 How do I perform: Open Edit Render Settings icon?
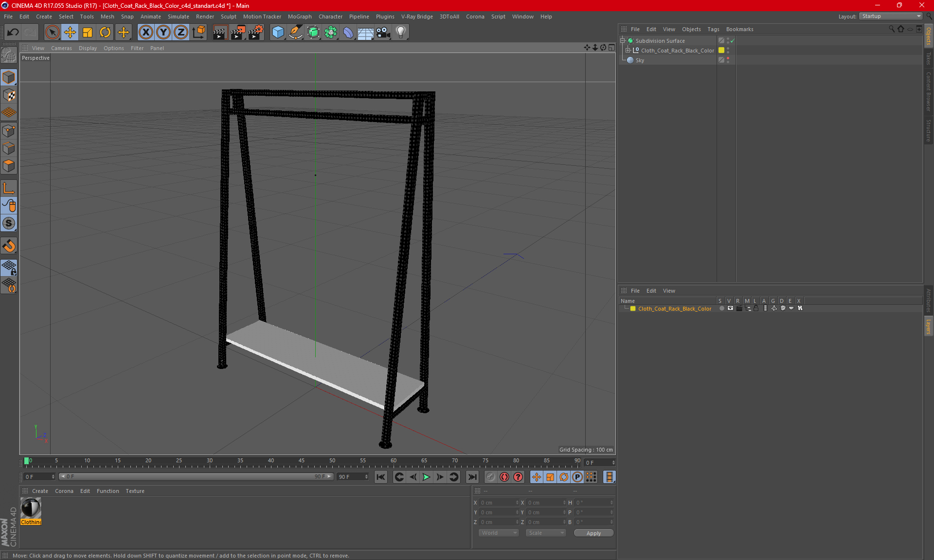point(256,33)
